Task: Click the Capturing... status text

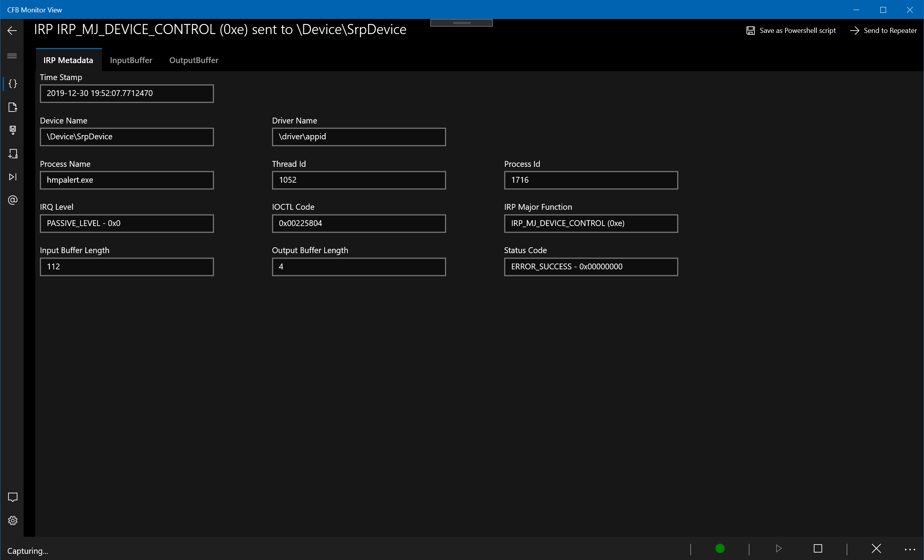Action: click(27, 551)
